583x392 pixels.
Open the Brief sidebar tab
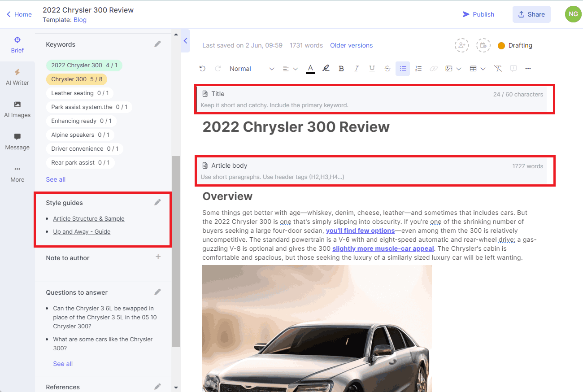pos(17,45)
